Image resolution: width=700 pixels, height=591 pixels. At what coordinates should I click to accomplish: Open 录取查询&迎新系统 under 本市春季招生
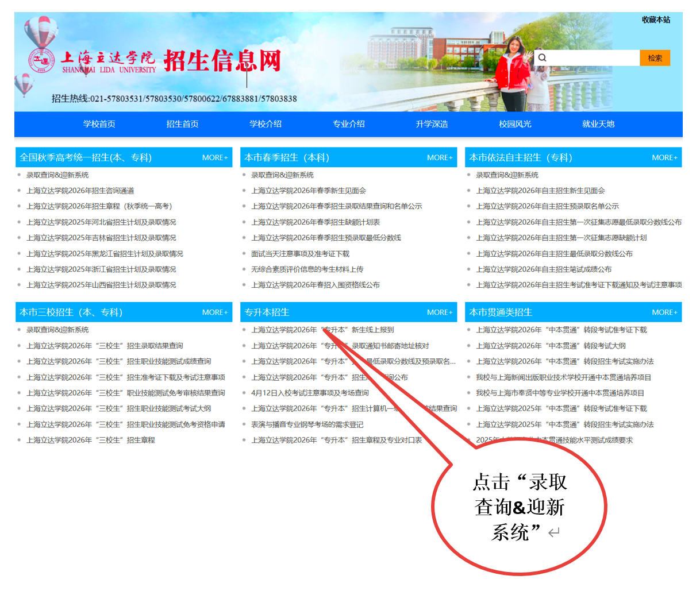pyautogui.click(x=282, y=175)
